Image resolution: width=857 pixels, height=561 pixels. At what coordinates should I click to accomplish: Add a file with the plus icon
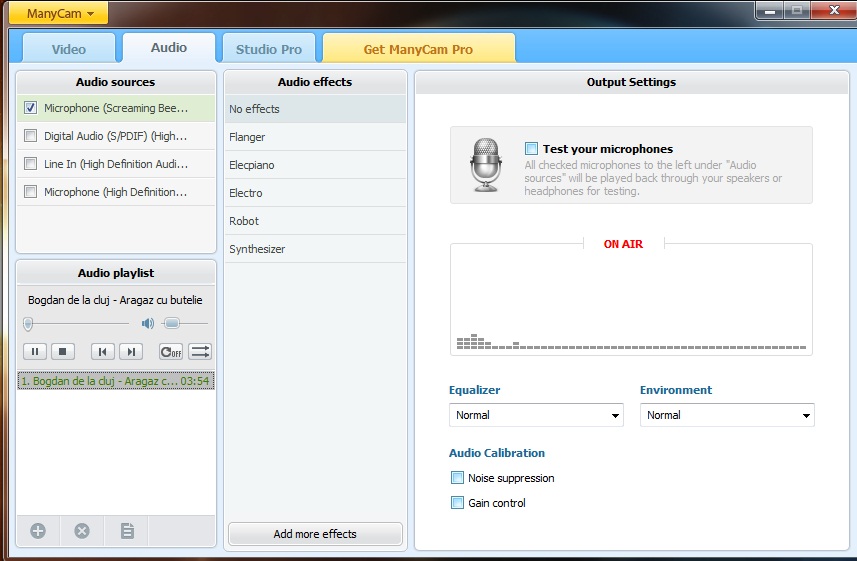(x=38, y=530)
